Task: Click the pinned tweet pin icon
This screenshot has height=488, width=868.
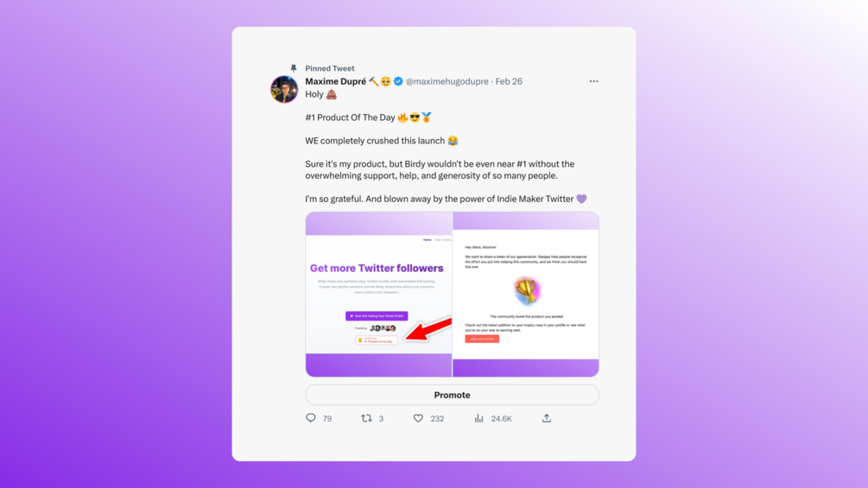Action: pyautogui.click(x=294, y=68)
